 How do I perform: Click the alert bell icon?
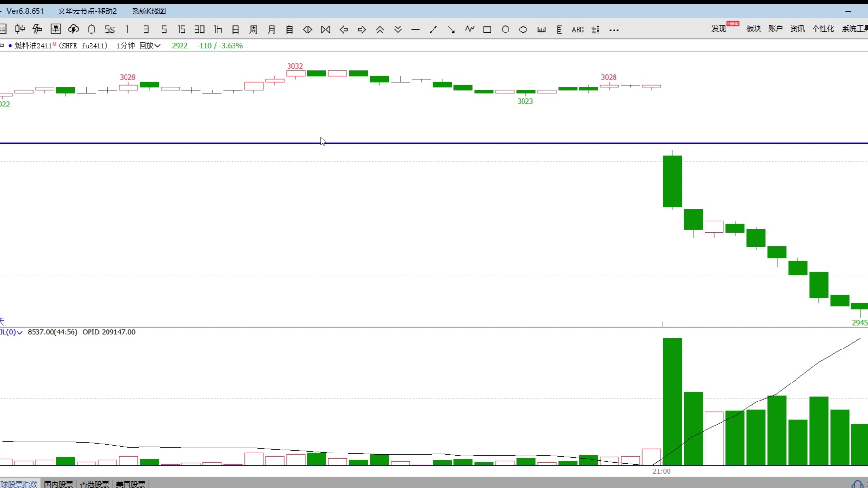tap(91, 29)
